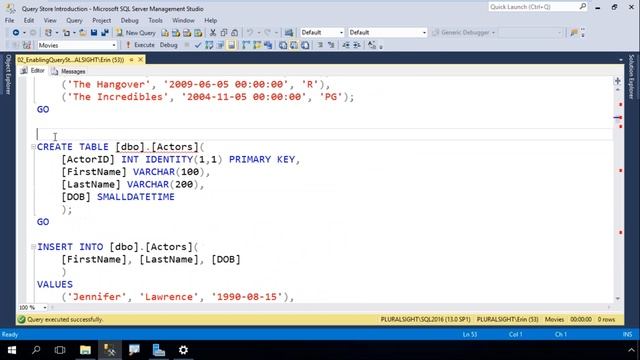Click the Execute button
The image size is (640, 360).
140,45
